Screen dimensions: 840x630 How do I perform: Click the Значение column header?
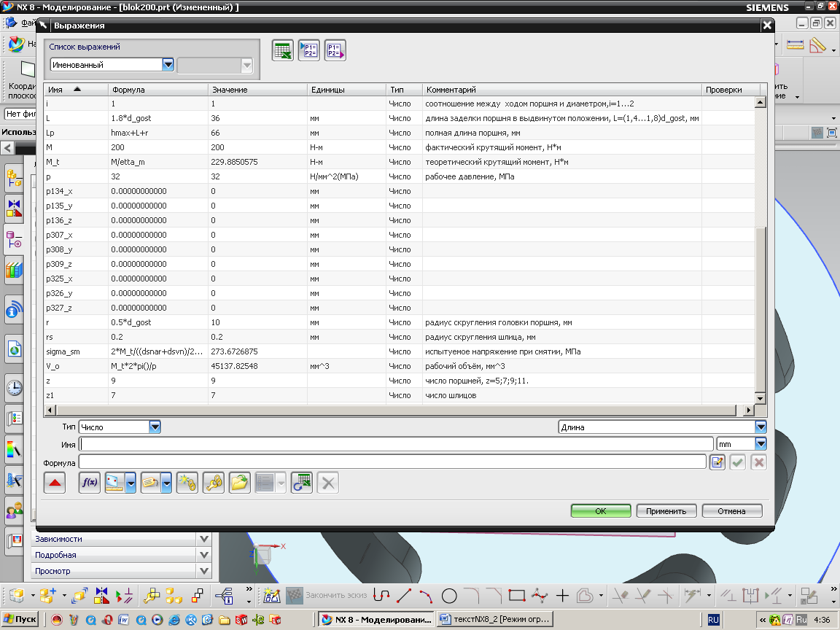pos(257,90)
